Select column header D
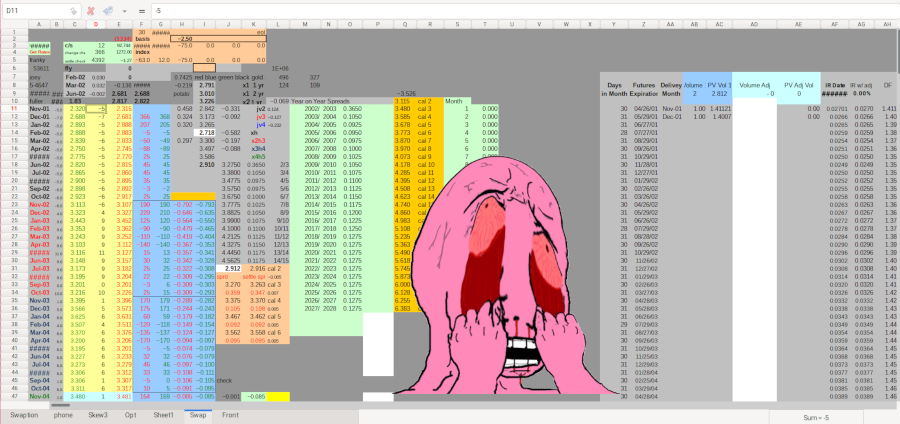Screen dimensions: 900x424 tap(96, 25)
